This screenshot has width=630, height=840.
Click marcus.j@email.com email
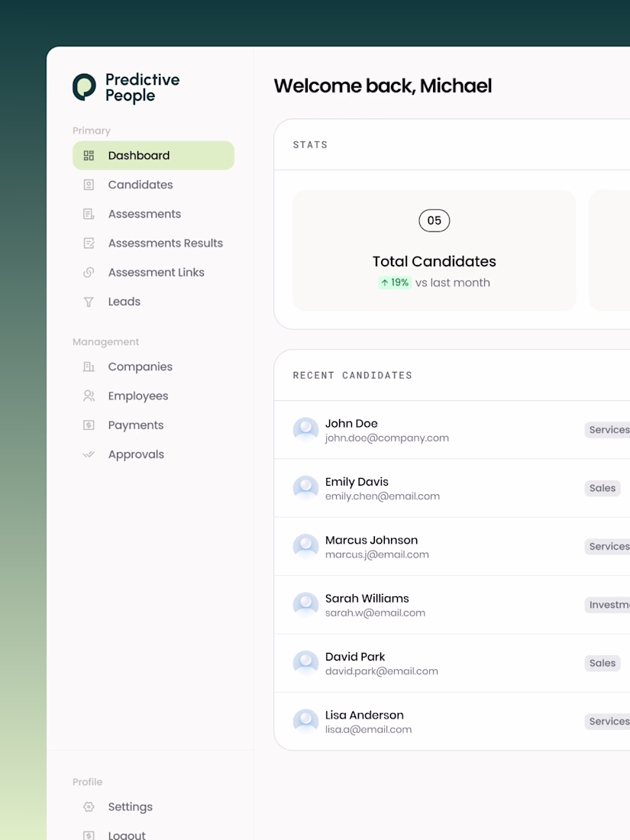point(377,555)
